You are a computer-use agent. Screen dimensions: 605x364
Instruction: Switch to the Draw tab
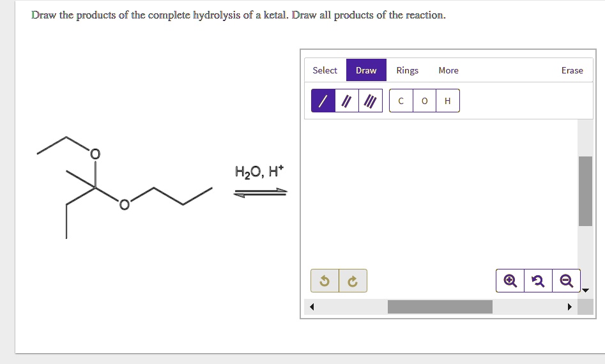[x=366, y=70]
